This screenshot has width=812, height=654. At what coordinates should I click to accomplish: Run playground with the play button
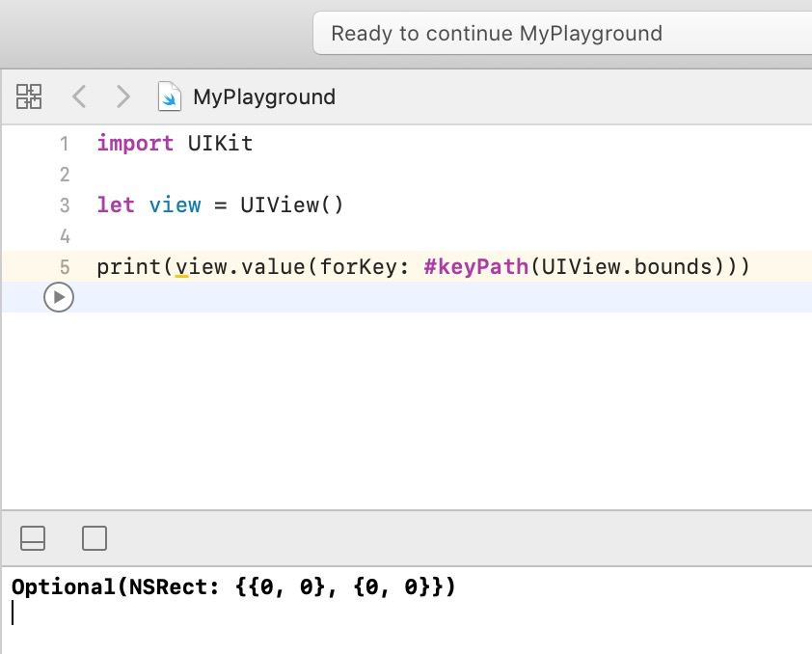(59, 297)
